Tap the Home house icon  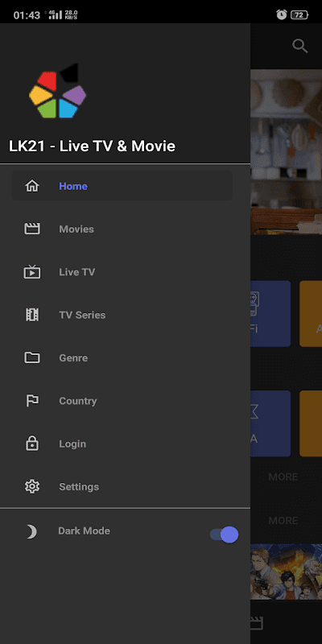pos(32,186)
